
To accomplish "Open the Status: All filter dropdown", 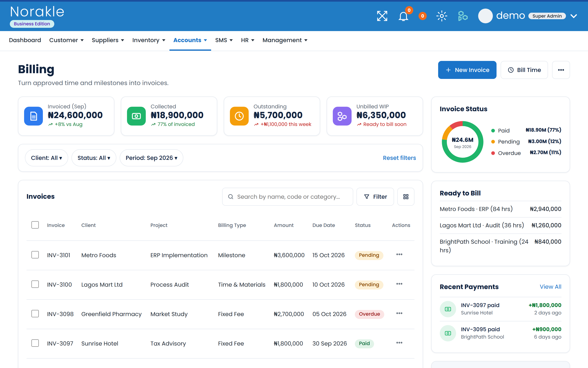I will point(94,158).
